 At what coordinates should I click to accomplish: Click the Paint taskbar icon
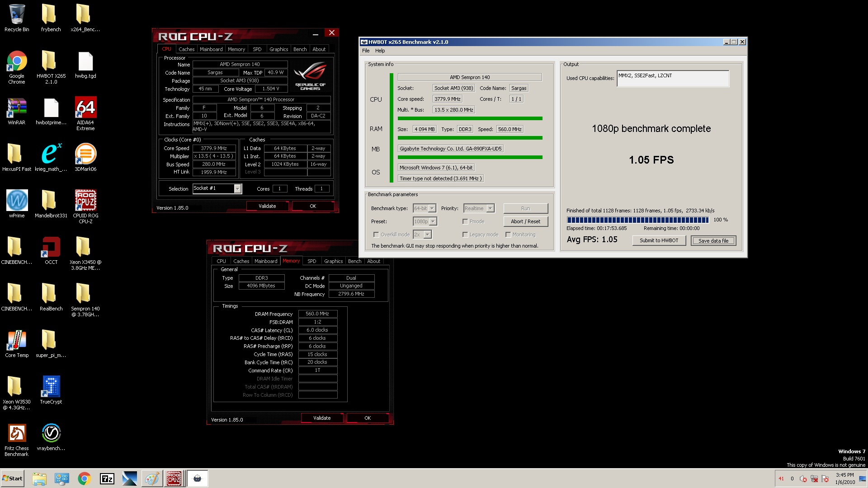point(151,479)
